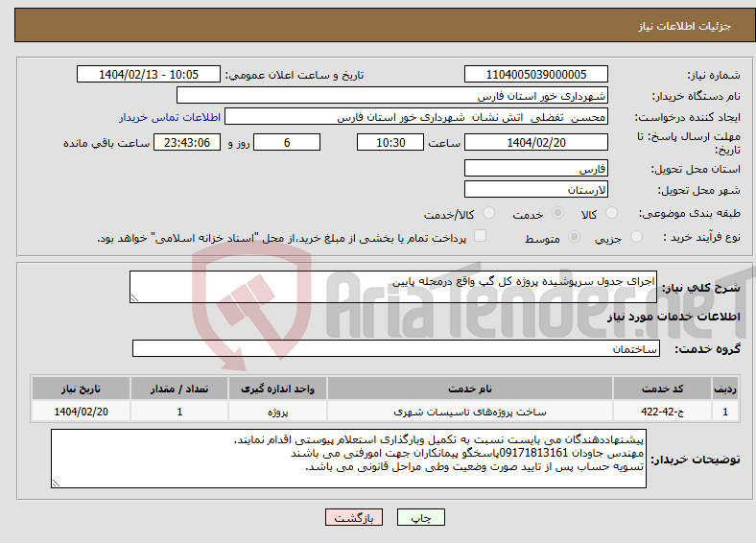Click service code cell ج-42-422
Viewport: 756px width, 543px height.
point(663,412)
